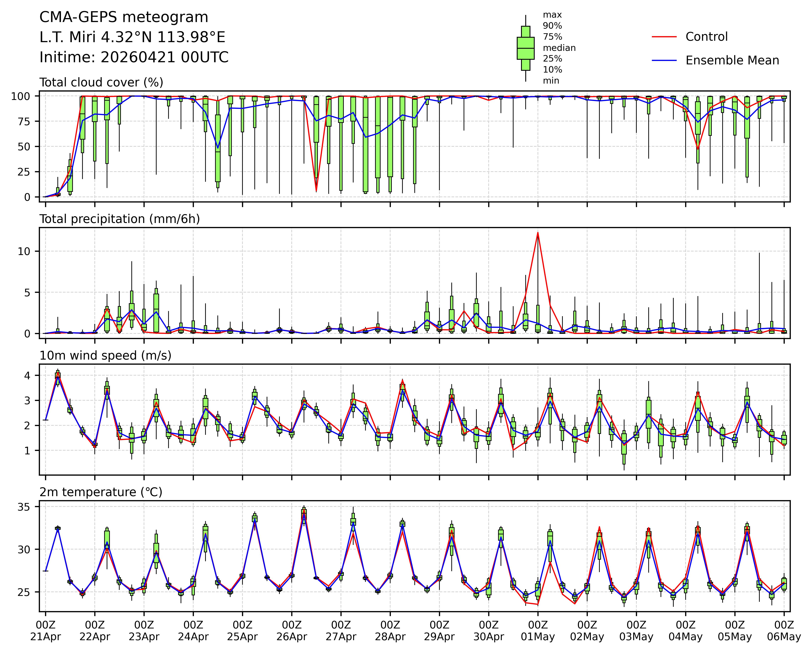Screen dimensions: 812x653
Task: Click the '00Z 06May' x-axis label
Action: click(784, 631)
